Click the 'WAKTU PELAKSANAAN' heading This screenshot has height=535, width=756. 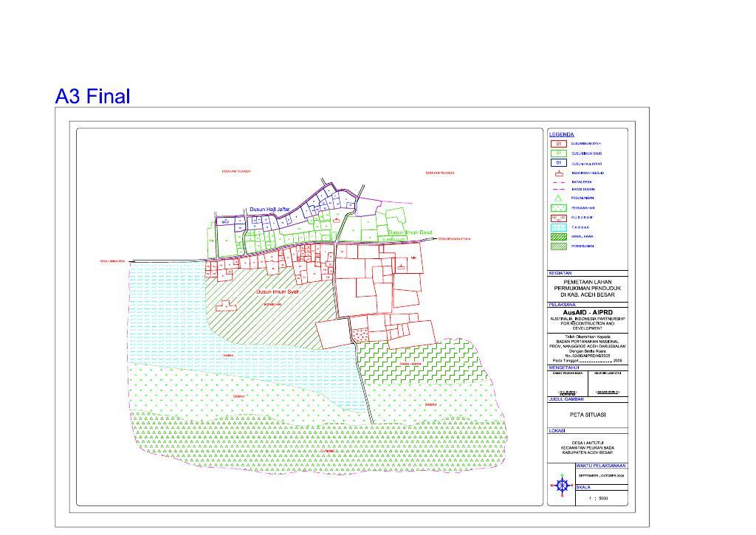click(x=601, y=466)
